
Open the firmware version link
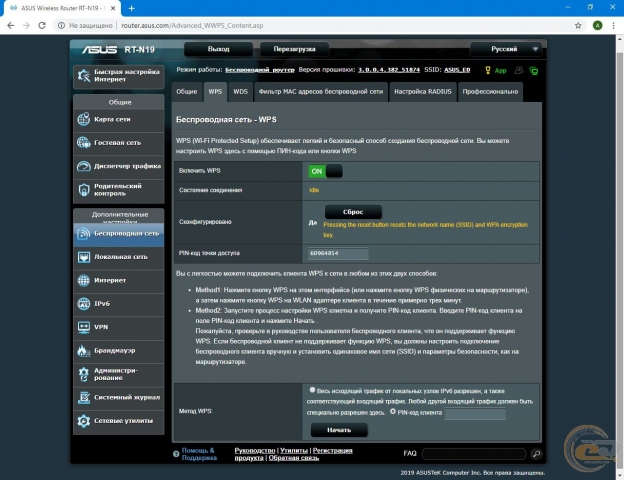[389, 70]
